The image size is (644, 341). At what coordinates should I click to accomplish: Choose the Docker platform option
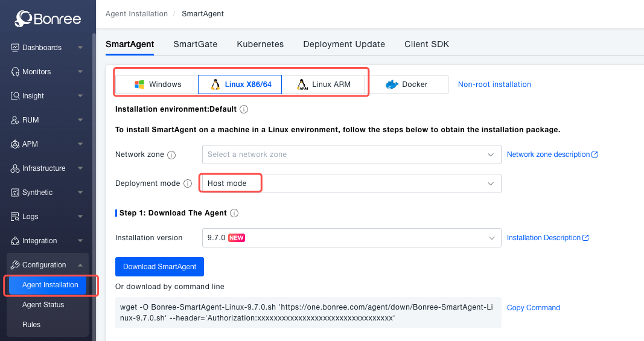point(407,84)
